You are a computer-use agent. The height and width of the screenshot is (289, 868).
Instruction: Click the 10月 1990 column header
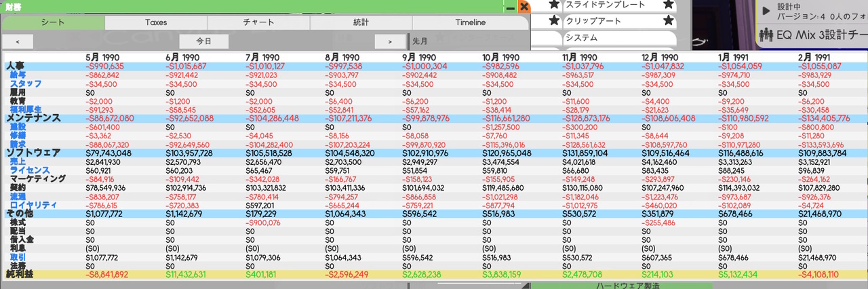(501, 58)
